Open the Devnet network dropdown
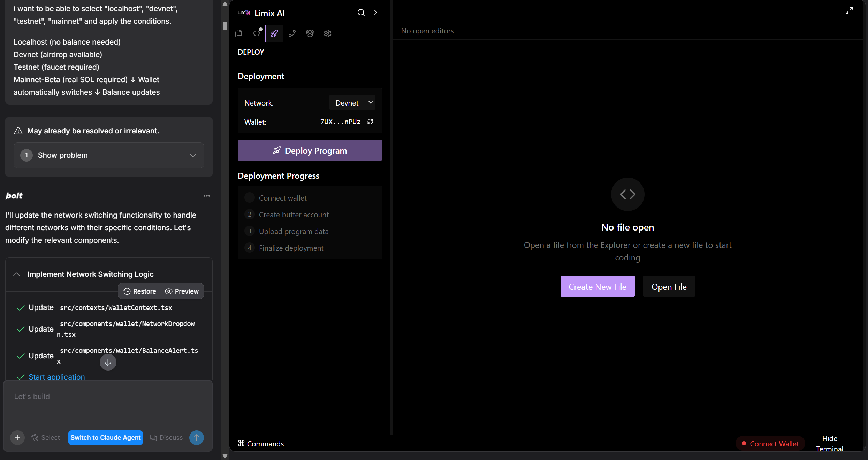 click(352, 103)
